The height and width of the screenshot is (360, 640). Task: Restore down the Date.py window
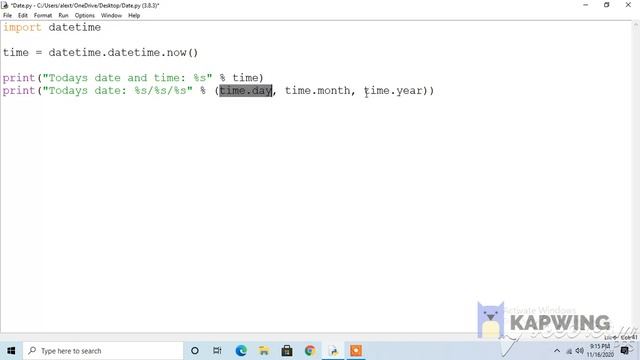click(607, 5)
